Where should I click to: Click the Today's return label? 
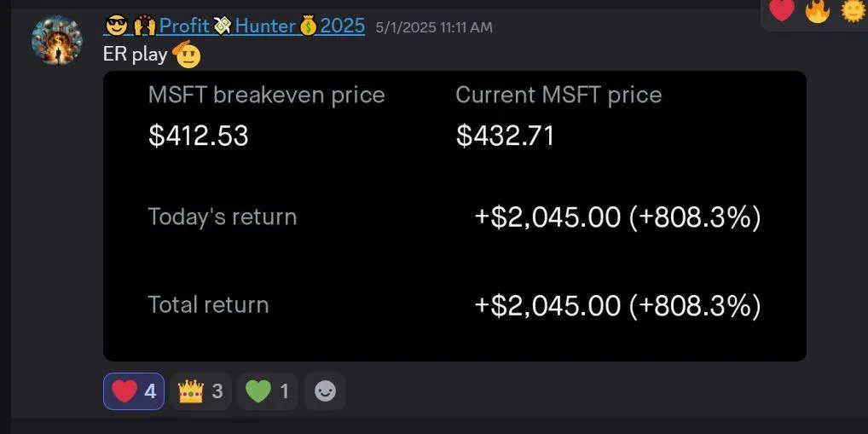[223, 217]
